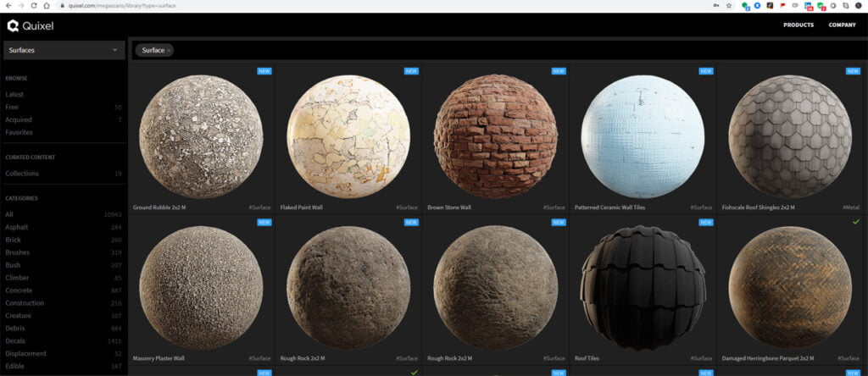Click the #Surface tag on Ground Rubble
The image size is (868, 376).
point(259,208)
